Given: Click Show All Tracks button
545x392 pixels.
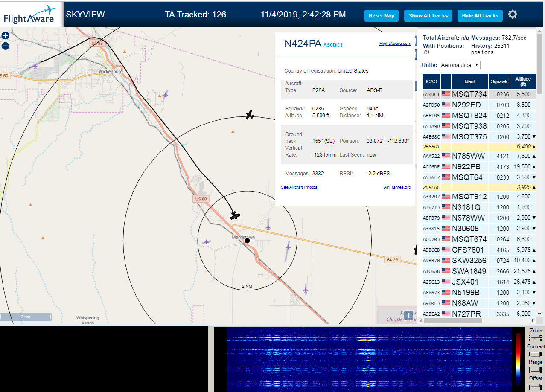Looking at the screenshot, I should [428, 16].
